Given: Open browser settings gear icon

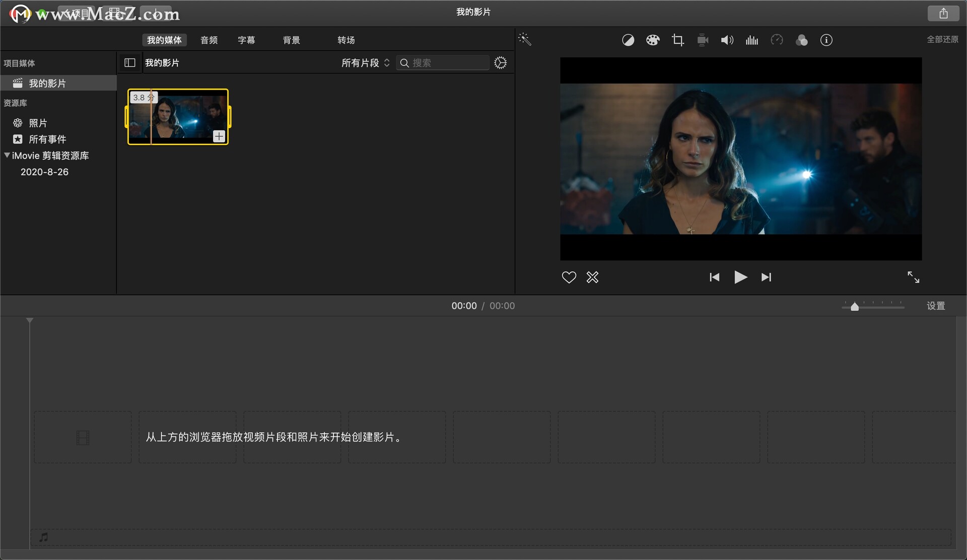Looking at the screenshot, I should click(x=500, y=63).
